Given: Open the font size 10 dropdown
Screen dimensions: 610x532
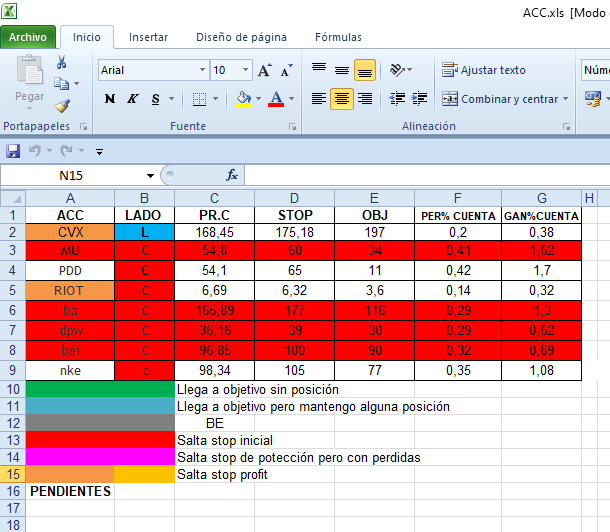Looking at the screenshot, I should 245,70.
